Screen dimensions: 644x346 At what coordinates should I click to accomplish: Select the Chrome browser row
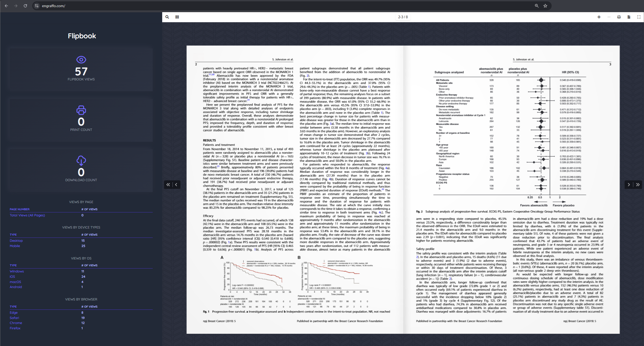(81, 323)
